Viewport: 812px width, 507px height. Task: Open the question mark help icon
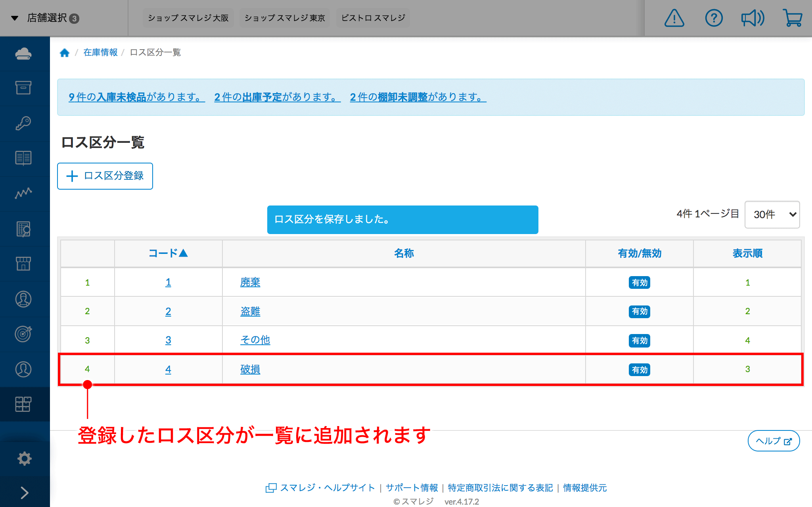(x=714, y=18)
